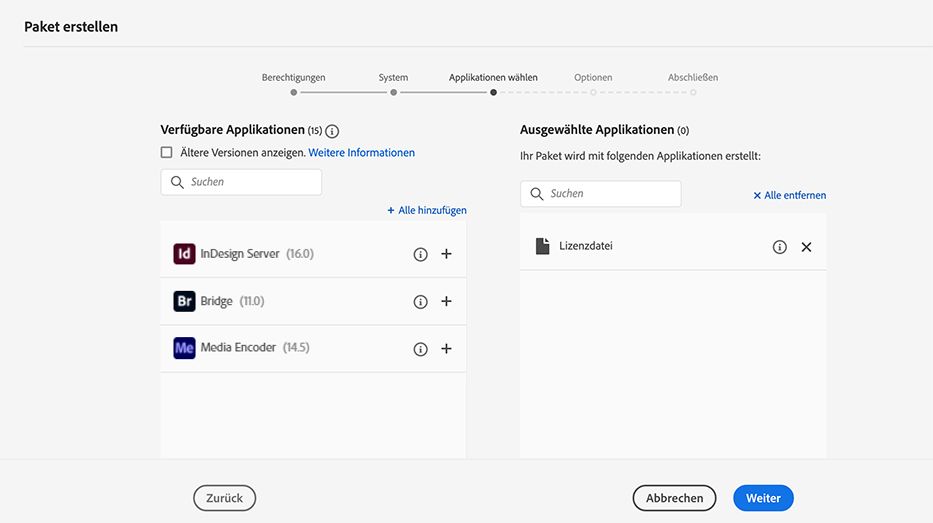Go to the System step

point(393,92)
